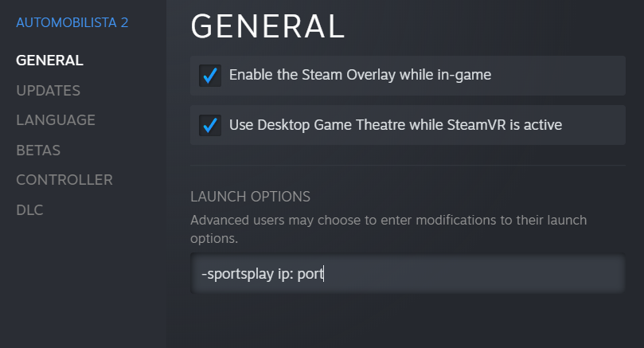644x348 pixels.
Task: Click the 'ip:' text in the launch field
Action: (x=279, y=275)
